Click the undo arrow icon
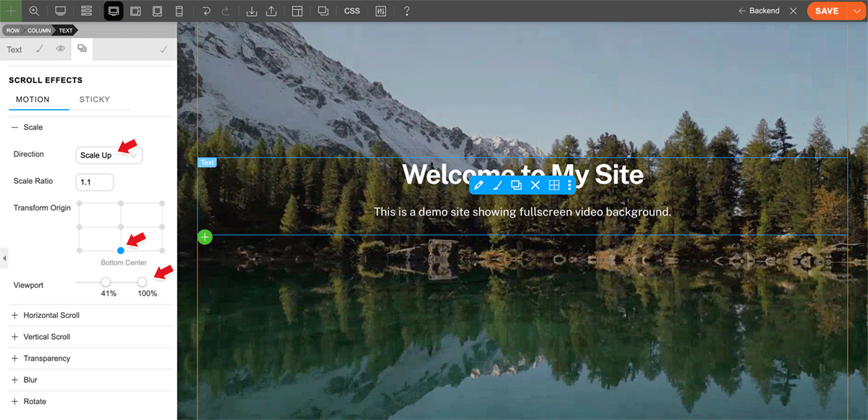 pos(207,11)
